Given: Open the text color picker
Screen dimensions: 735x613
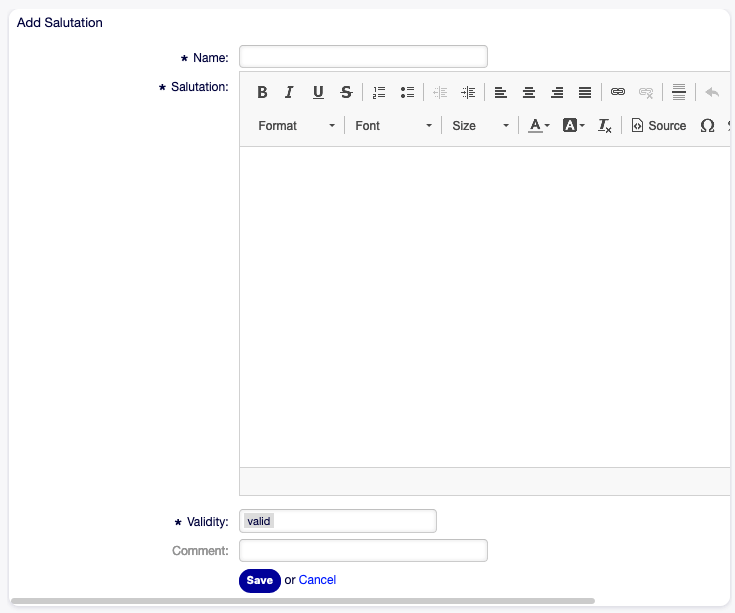Looking at the screenshot, I should [539, 126].
